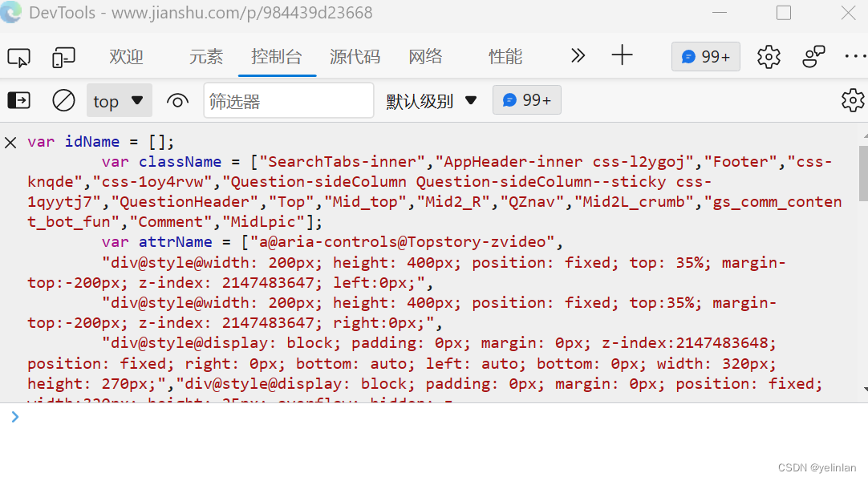
Task: Open the 默认级别 log level dropdown
Action: tap(432, 100)
